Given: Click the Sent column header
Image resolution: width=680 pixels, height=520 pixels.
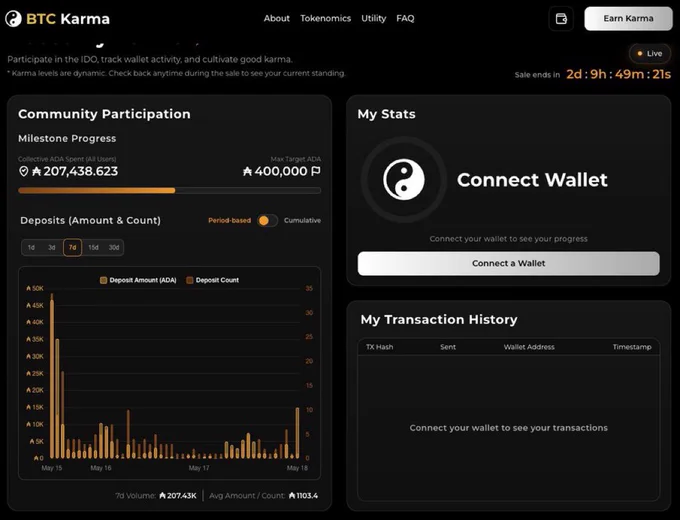Looking at the screenshot, I should (448, 347).
